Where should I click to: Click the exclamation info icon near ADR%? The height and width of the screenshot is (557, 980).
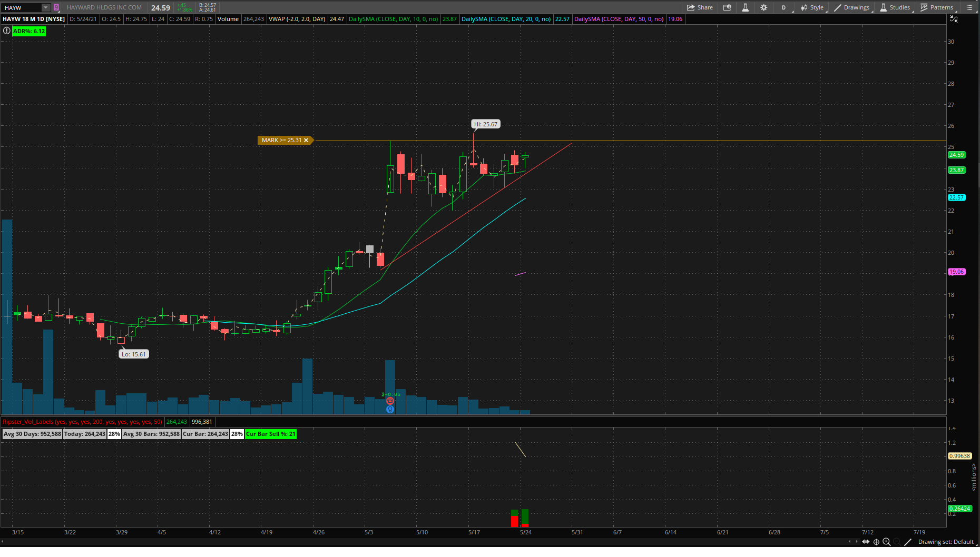(x=6, y=31)
